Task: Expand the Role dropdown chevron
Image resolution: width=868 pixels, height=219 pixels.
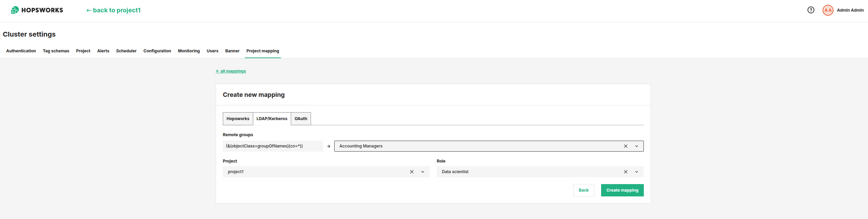Action: [x=636, y=172]
